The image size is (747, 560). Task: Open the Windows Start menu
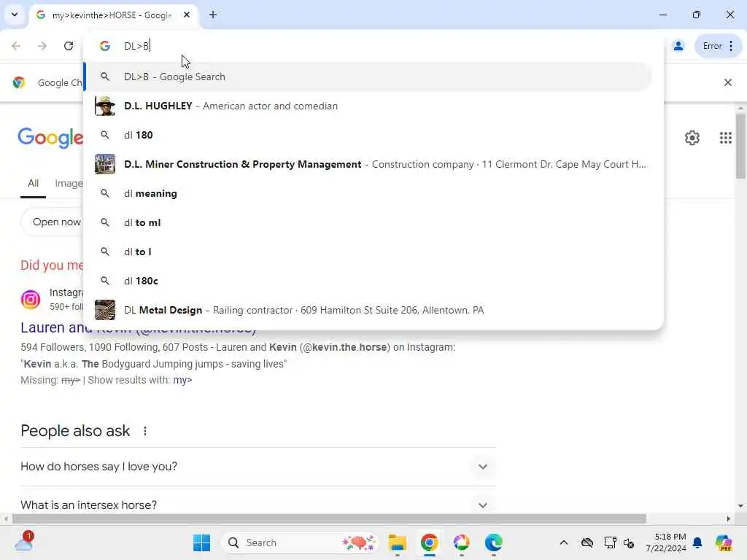coord(201,542)
